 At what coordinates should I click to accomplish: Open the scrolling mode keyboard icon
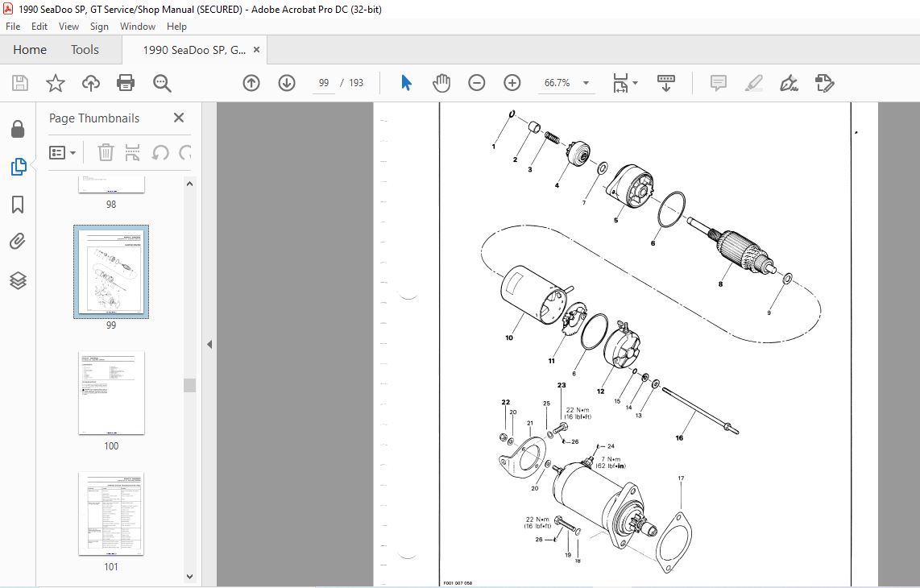pyautogui.click(x=666, y=83)
